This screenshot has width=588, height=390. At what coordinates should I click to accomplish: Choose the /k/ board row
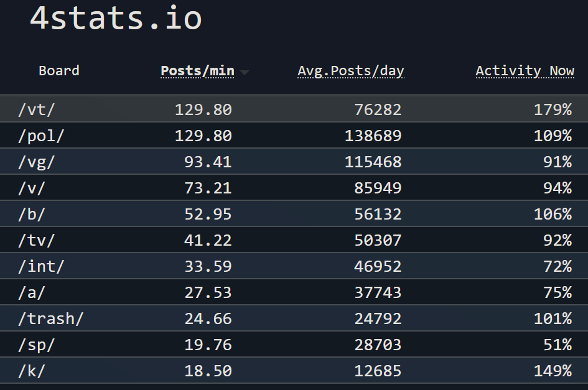[x=294, y=371]
